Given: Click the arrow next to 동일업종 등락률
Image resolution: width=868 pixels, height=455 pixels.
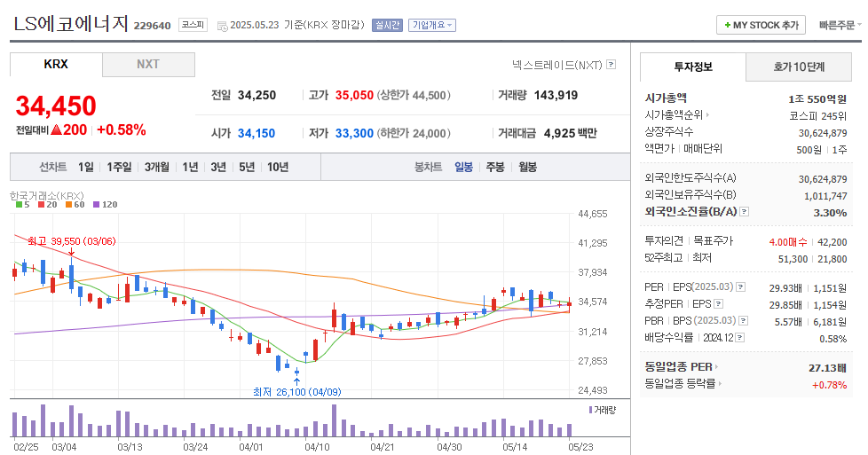Looking at the screenshot, I should coord(720,383).
